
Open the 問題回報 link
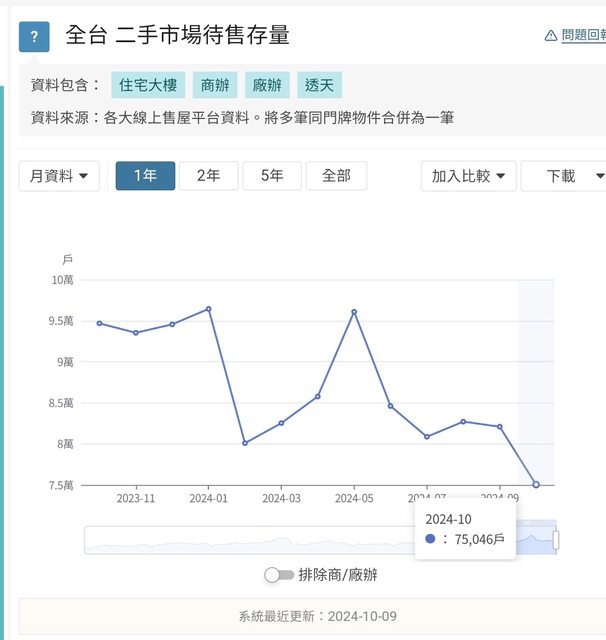point(583,35)
